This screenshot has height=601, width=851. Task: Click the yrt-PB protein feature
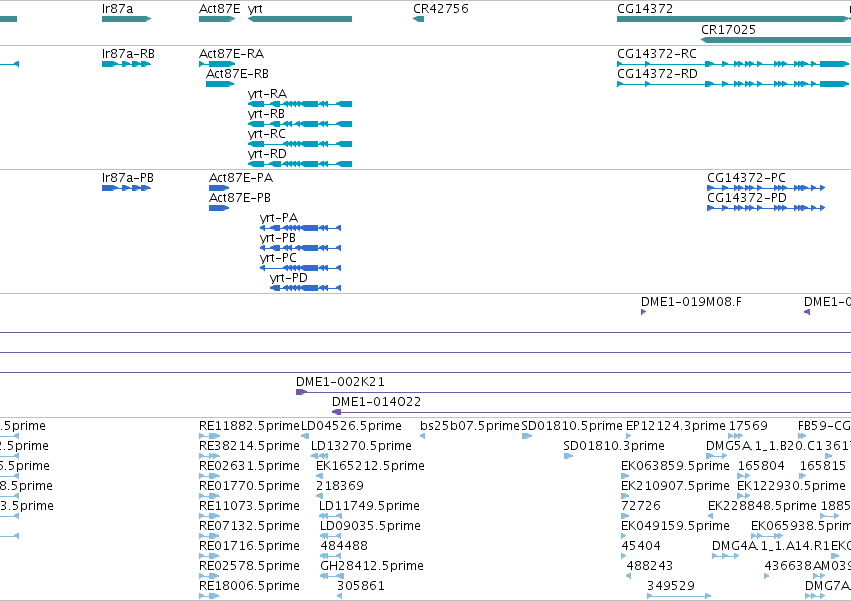tap(300, 248)
